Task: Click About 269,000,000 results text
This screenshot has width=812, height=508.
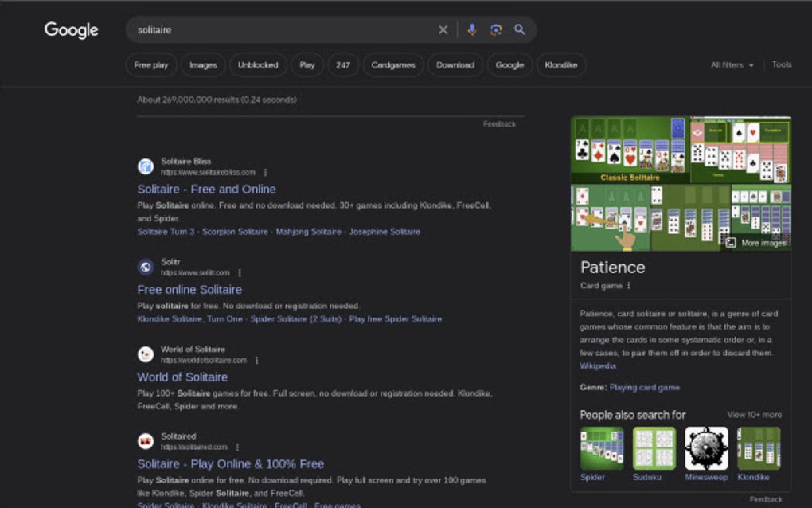Action: [217, 100]
